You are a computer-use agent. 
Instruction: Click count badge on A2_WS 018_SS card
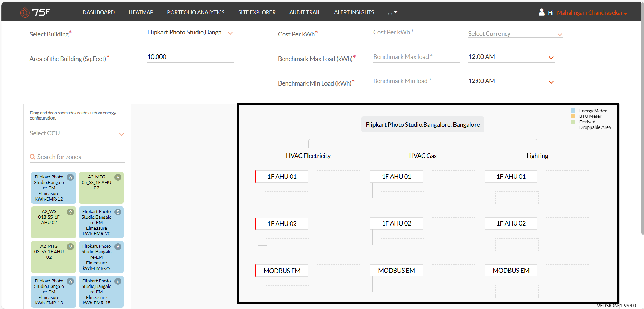[70, 212]
